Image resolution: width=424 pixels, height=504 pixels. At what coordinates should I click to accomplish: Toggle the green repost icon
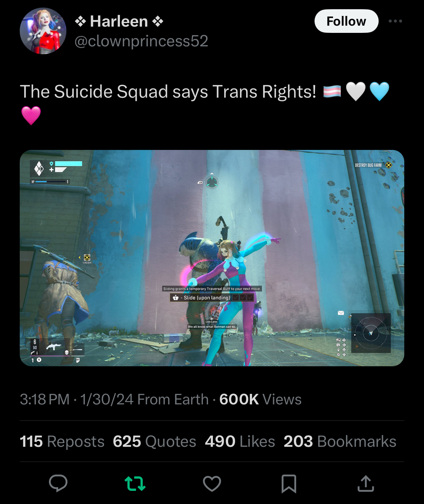pyautogui.click(x=135, y=484)
